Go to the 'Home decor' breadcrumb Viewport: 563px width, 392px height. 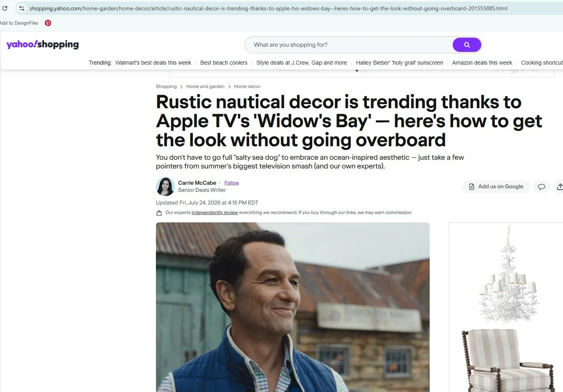coord(247,86)
